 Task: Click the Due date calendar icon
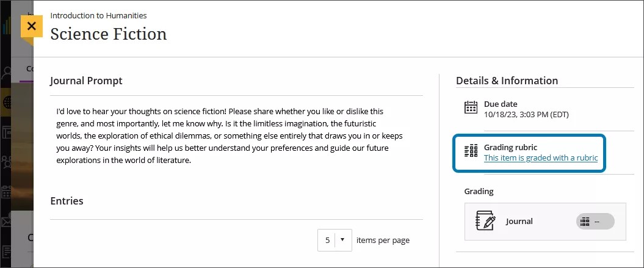(471, 108)
